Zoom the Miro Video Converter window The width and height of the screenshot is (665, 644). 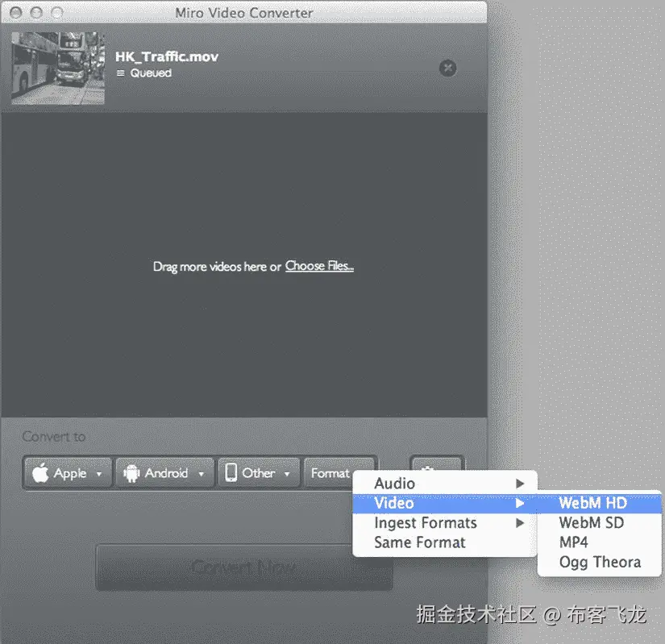pos(57,13)
